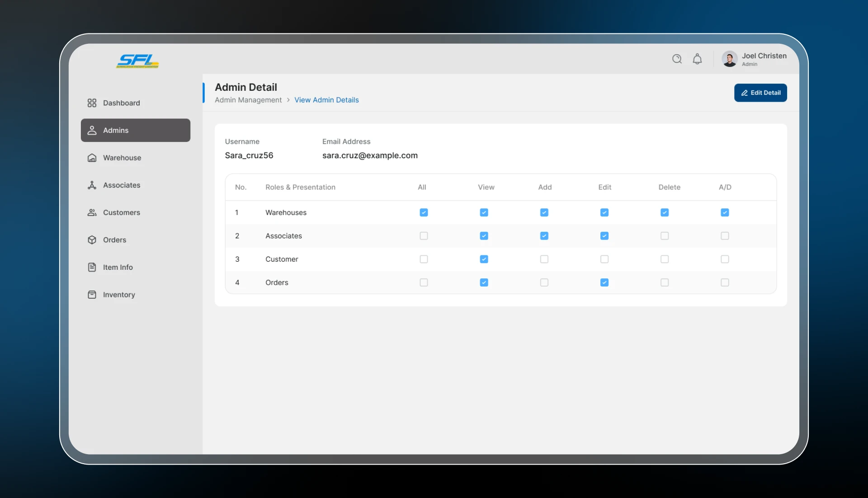The height and width of the screenshot is (498, 868).
Task: Click the Associates network icon in sidebar
Action: click(x=92, y=185)
